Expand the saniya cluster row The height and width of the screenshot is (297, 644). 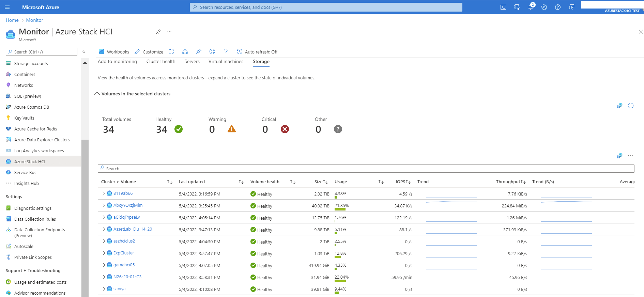[x=104, y=288]
